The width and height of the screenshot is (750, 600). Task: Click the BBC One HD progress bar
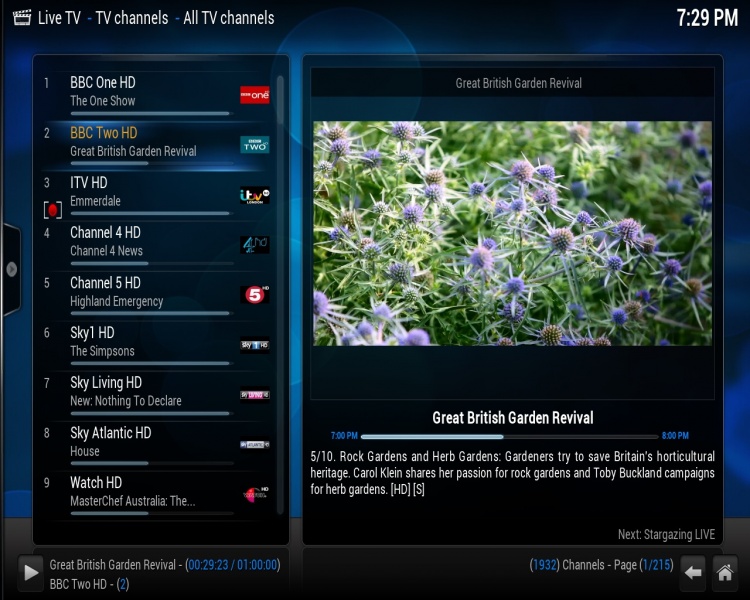(152, 113)
